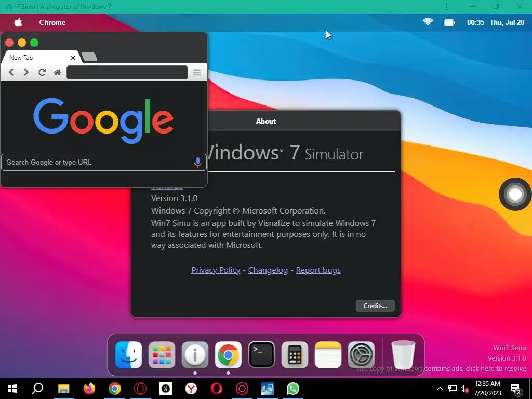Click the green zoom dot on Chrome
Screen dimensions: 532x399
(x=34, y=43)
